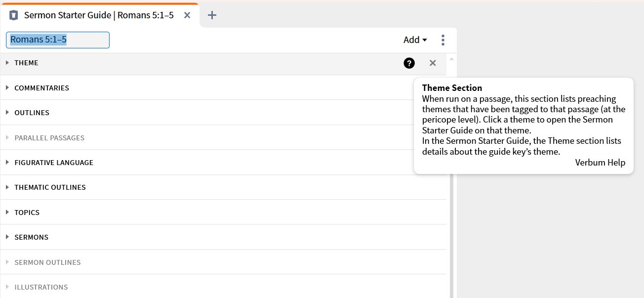Viewport: 644px width, 298px height.
Task: Click the scrollbar up arrow
Action: pyautogui.click(x=451, y=59)
